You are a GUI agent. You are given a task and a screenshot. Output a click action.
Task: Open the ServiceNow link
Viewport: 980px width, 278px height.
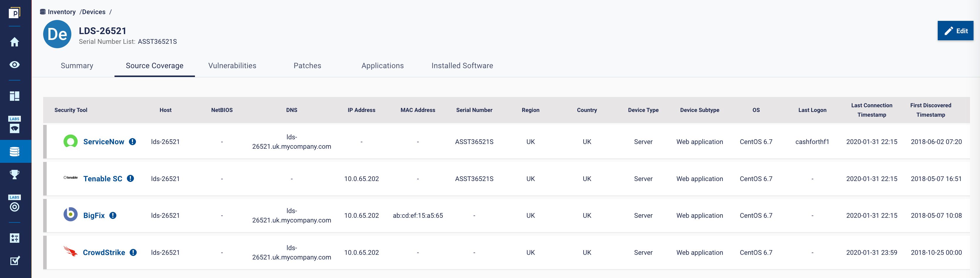click(x=103, y=142)
